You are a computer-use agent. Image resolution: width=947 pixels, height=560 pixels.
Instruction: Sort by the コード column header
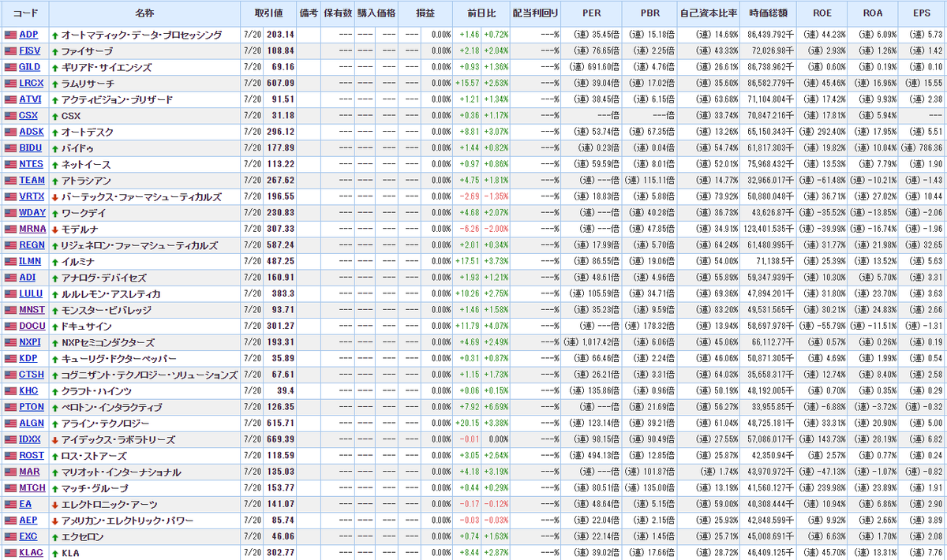tap(25, 13)
